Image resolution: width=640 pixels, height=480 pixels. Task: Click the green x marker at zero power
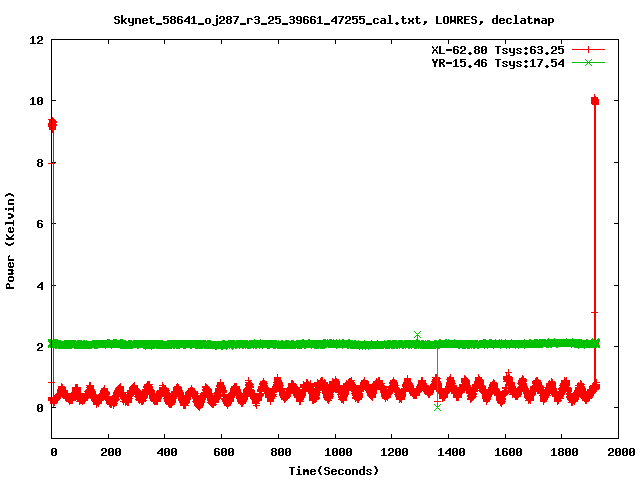coord(437,407)
